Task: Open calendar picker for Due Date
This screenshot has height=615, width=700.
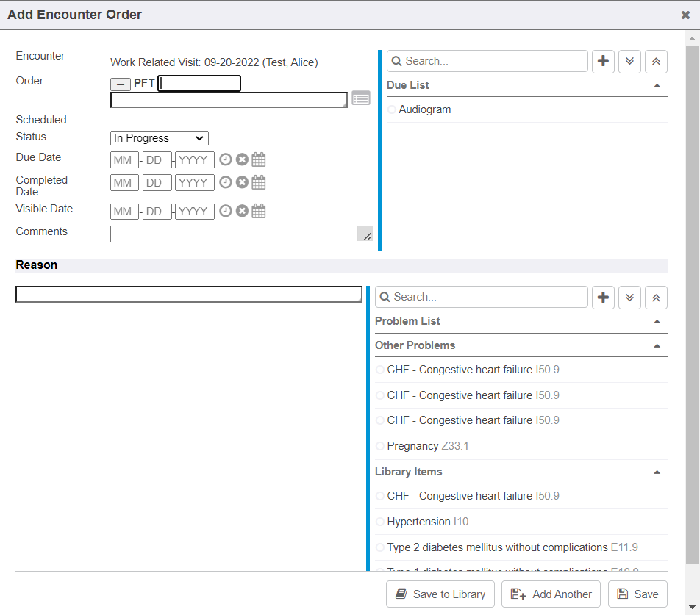Action: (x=259, y=159)
